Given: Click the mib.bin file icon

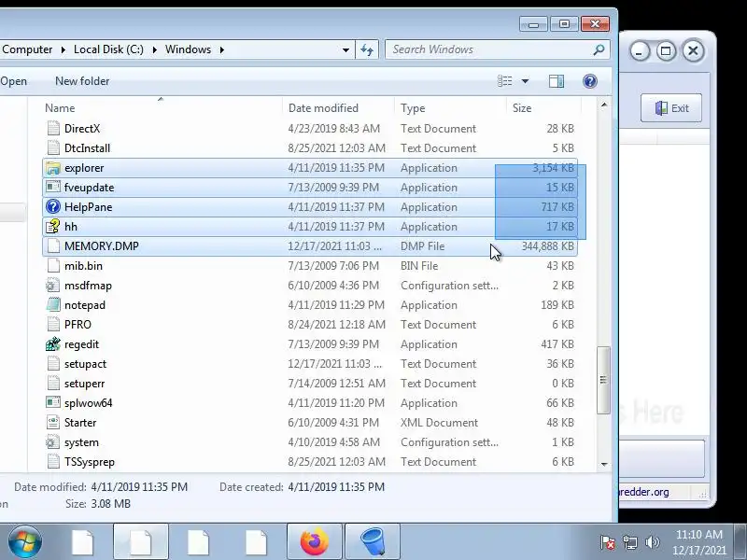Looking at the screenshot, I should coord(53,266).
